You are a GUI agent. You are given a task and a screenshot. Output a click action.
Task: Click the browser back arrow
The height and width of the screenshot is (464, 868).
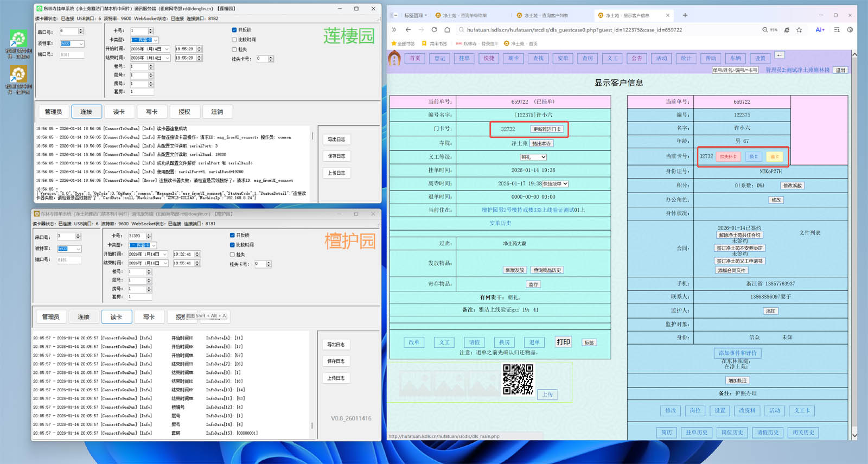tap(409, 30)
